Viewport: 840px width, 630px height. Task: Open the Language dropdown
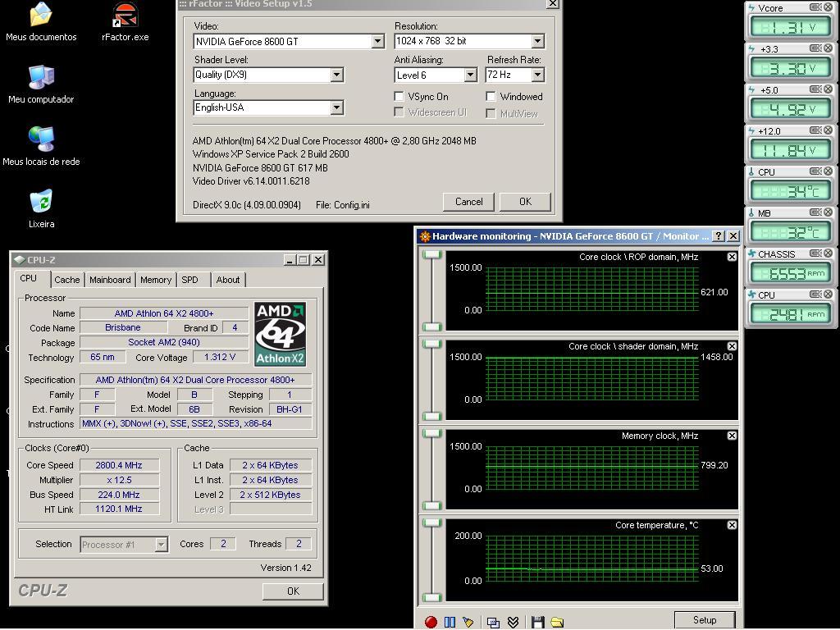336,107
